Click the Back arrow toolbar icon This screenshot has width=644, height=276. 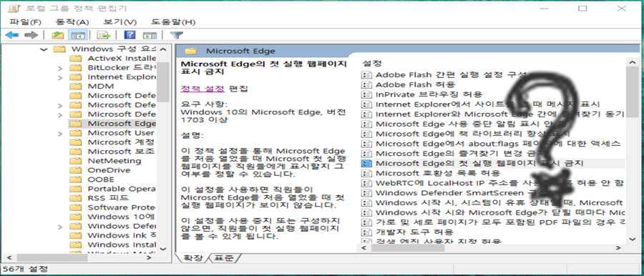12,35
